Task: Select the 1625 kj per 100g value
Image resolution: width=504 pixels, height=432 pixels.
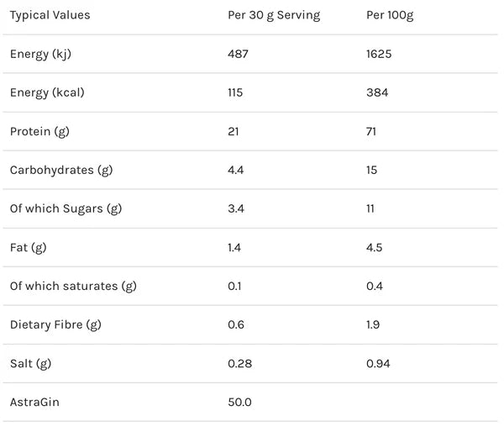Action: click(380, 54)
